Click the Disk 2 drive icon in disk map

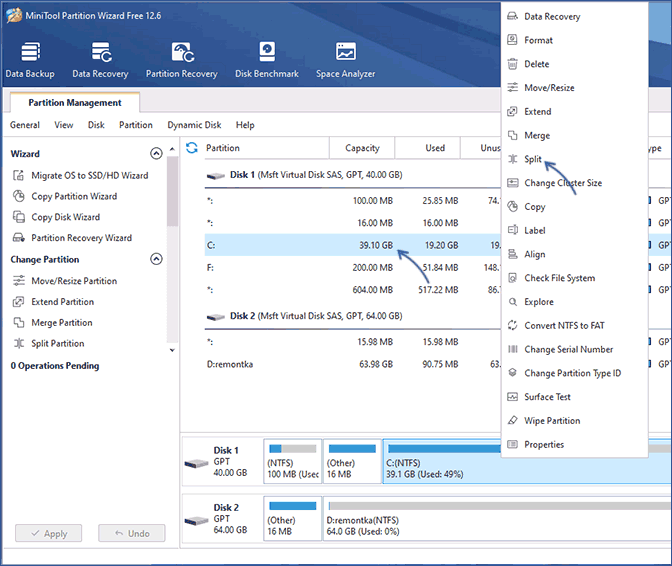click(196, 521)
